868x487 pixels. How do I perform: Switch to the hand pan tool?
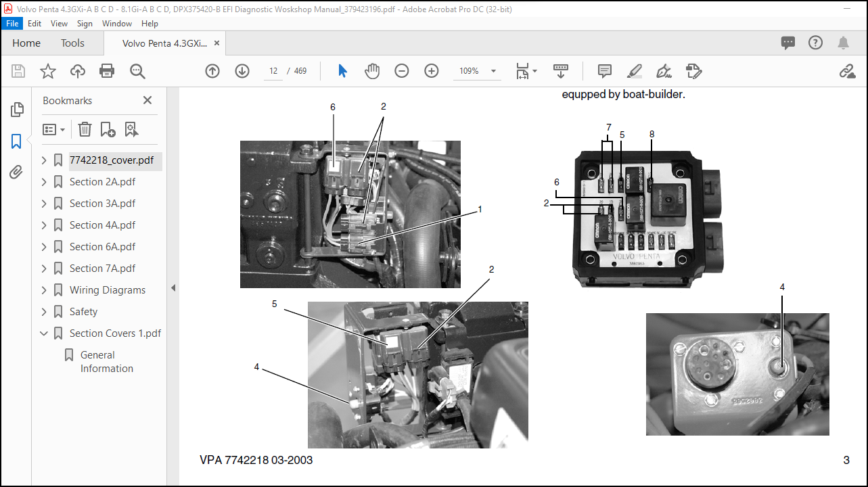pyautogui.click(x=372, y=71)
